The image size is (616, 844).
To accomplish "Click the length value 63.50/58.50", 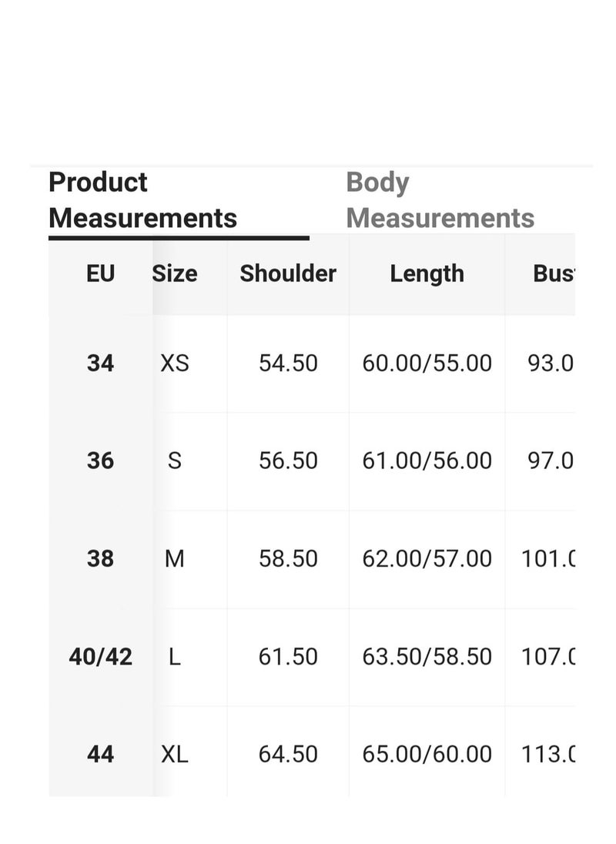I will pos(427,657).
